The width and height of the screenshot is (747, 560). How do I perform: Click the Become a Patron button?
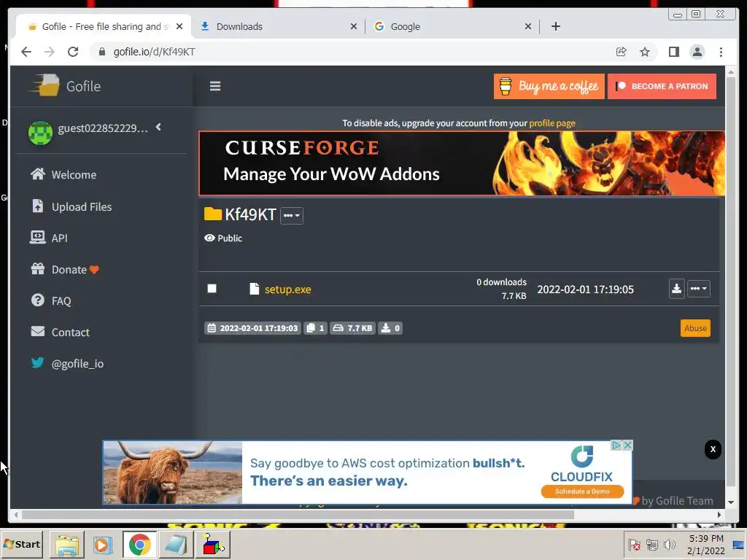[x=662, y=86]
